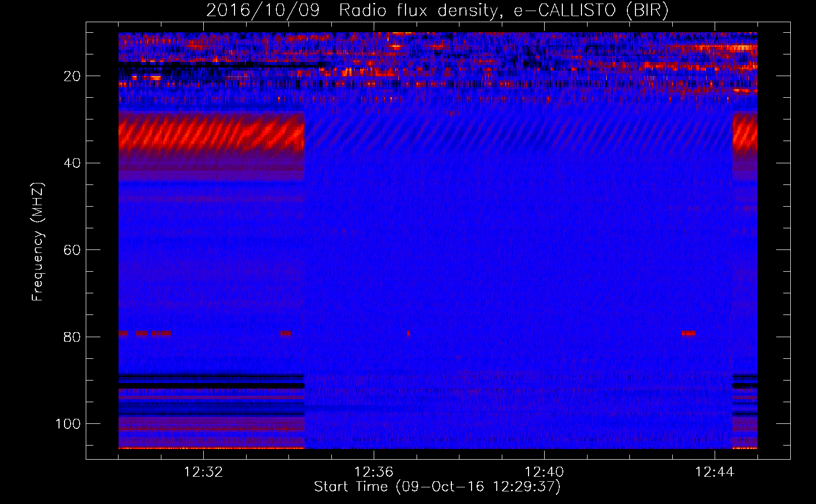The image size is (816, 504).
Task: Click the 60 MHz frequency tick label
Action: point(73,250)
